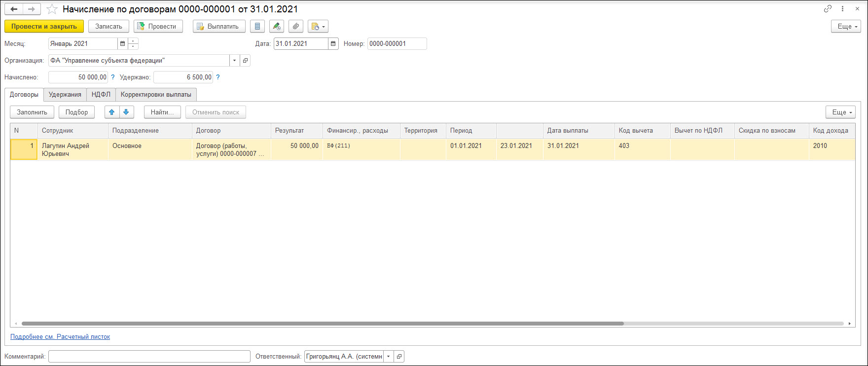Select the Договор (работы, услуги) 0000-000007 cell
The height and width of the screenshot is (366, 868).
point(231,149)
